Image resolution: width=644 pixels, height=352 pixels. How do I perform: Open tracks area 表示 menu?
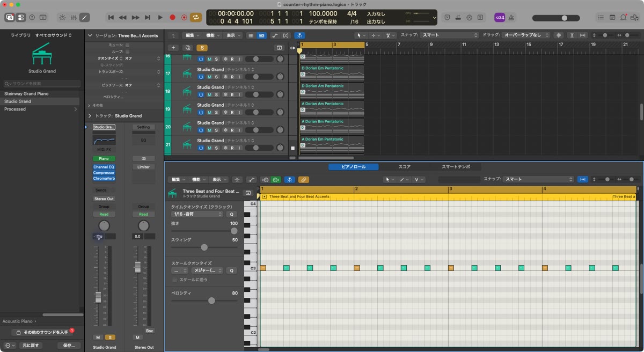point(232,35)
